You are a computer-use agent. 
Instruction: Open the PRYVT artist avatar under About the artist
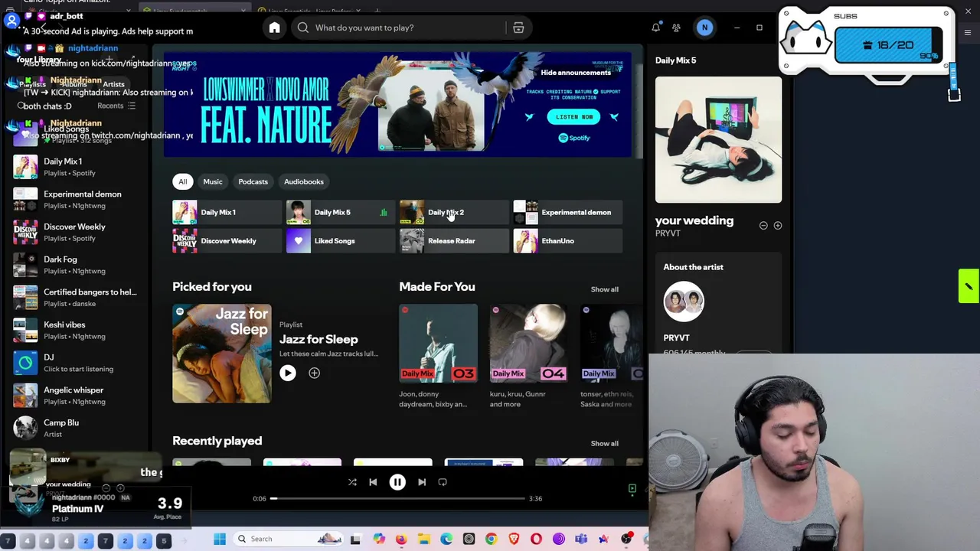point(683,302)
